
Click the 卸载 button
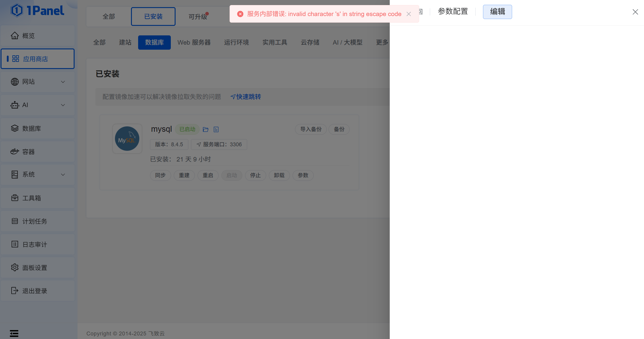tap(279, 175)
